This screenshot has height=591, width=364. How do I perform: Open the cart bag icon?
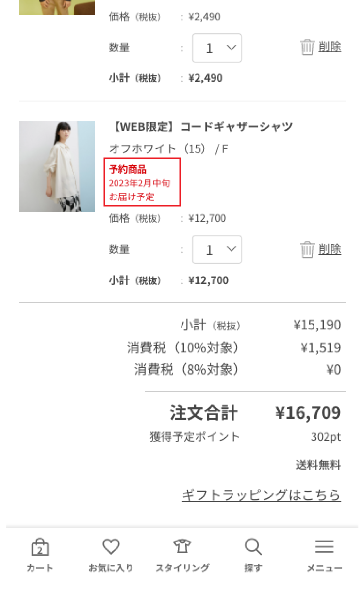(40, 547)
